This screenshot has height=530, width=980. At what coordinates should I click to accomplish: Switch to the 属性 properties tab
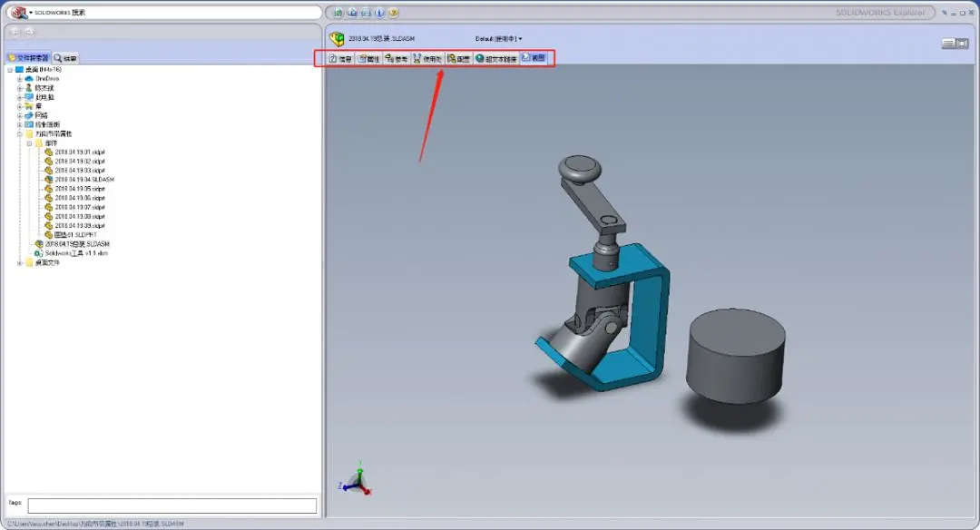368,58
